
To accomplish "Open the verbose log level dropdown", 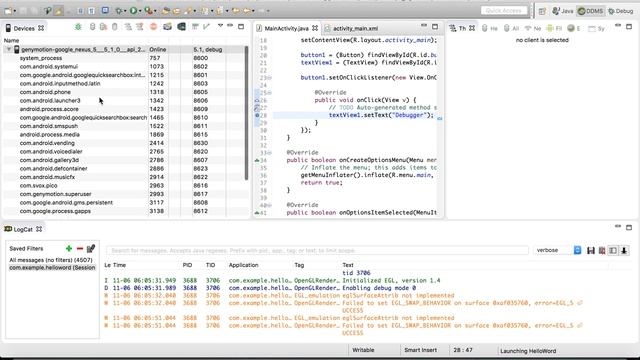I will [x=577, y=250].
